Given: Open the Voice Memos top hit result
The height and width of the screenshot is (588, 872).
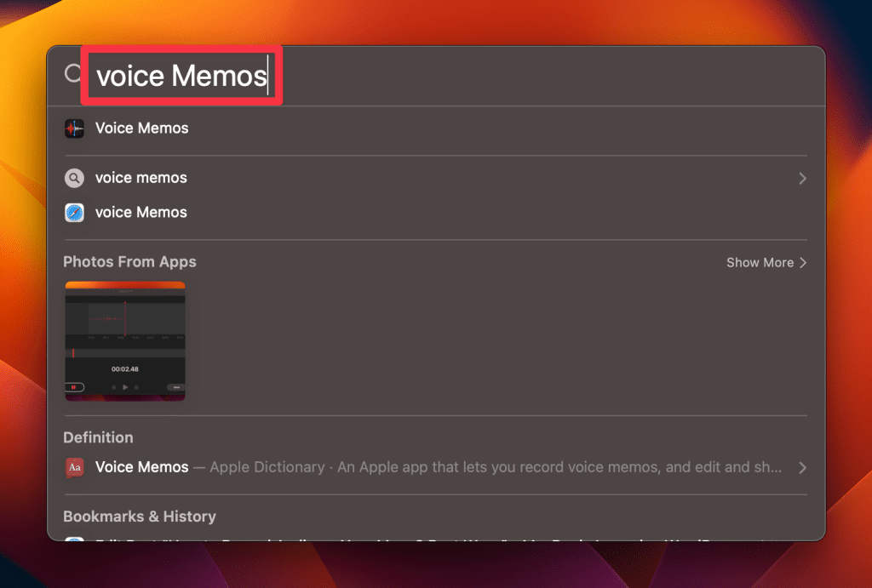Looking at the screenshot, I should pos(141,128).
